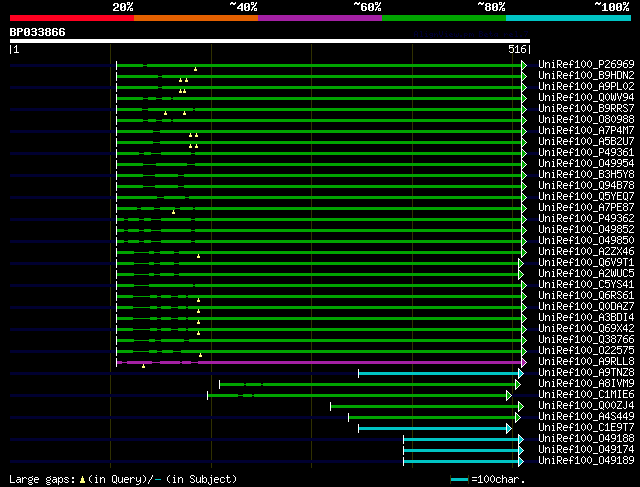Click the arrowhead ending the UniRef100_O49189 alignment
The image size is (640, 487).
(x=520, y=461)
